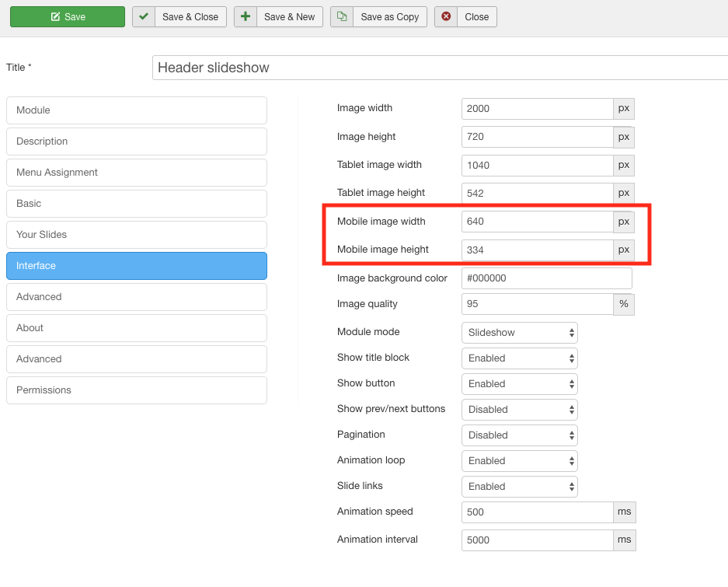The width and height of the screenshot is (728, 587).
Task: Click the copy icon on Save as Copy
Action: click(x=342, y=17)
